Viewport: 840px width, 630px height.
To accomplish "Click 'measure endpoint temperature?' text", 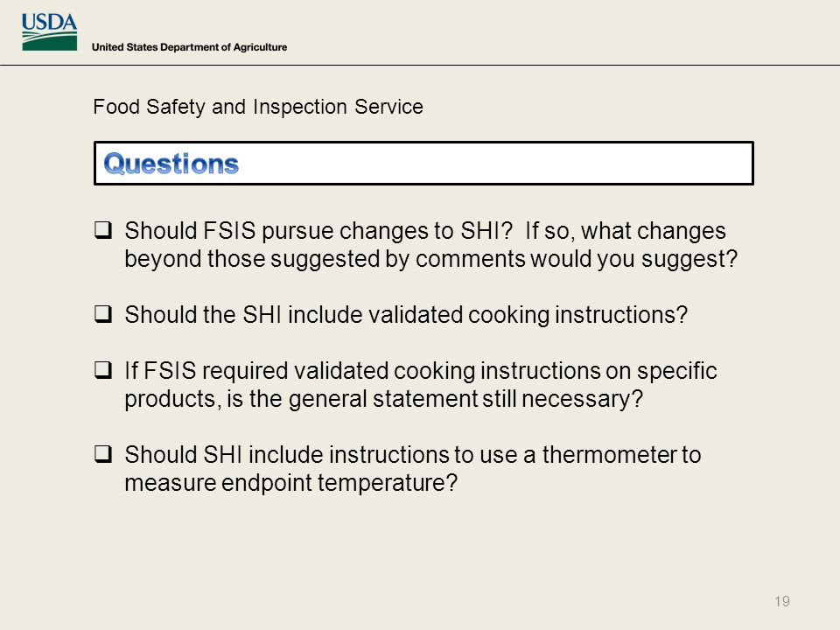I will [x=290, y=483].
